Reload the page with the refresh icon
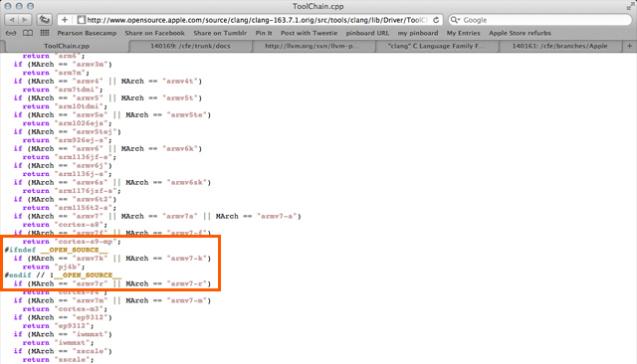637x364 pixels. (x=436, y=20)
